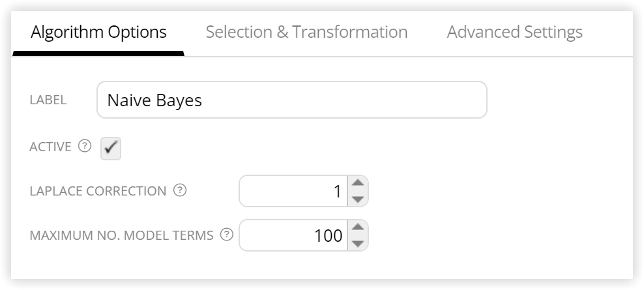Screen dimensions: 644x290
Task: Click the LABEL caption text
Action: click(x=48, y=100)
